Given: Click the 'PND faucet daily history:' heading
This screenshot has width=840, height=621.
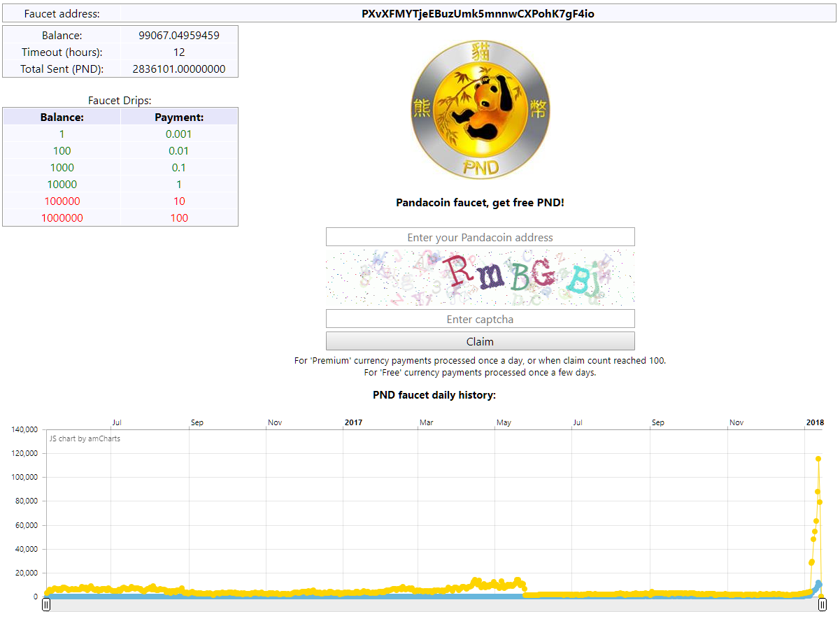Looking at the screenshot, I should pos(434,395).
